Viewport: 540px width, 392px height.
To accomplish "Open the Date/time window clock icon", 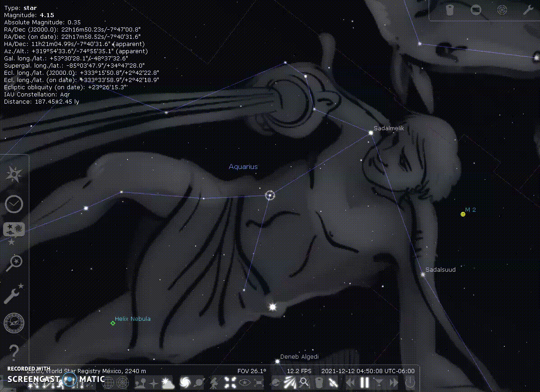I will click(x=14, y=204).
